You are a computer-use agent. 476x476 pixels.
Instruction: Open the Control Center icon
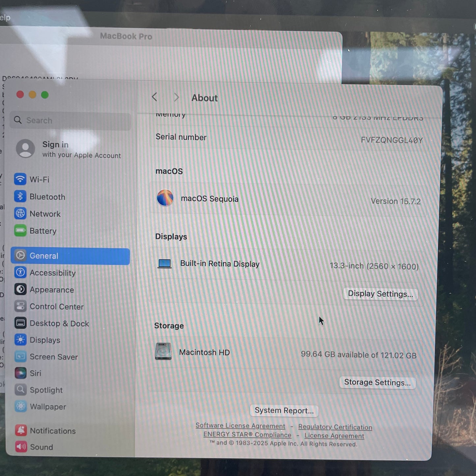click(20, 306)
